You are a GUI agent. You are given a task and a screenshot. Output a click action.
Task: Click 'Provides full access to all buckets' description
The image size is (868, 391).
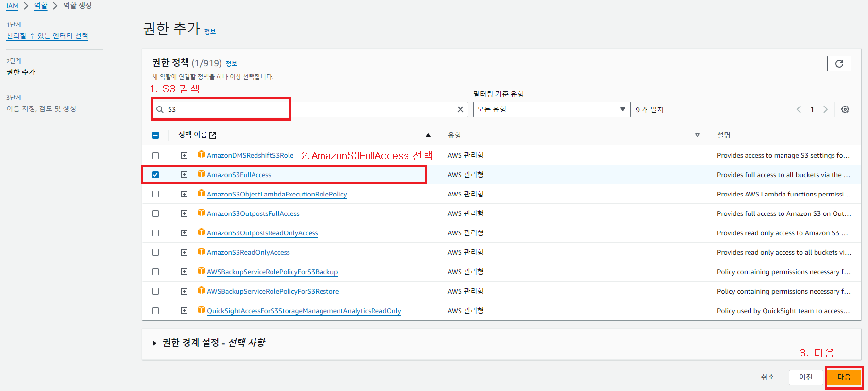pos(783,175)
